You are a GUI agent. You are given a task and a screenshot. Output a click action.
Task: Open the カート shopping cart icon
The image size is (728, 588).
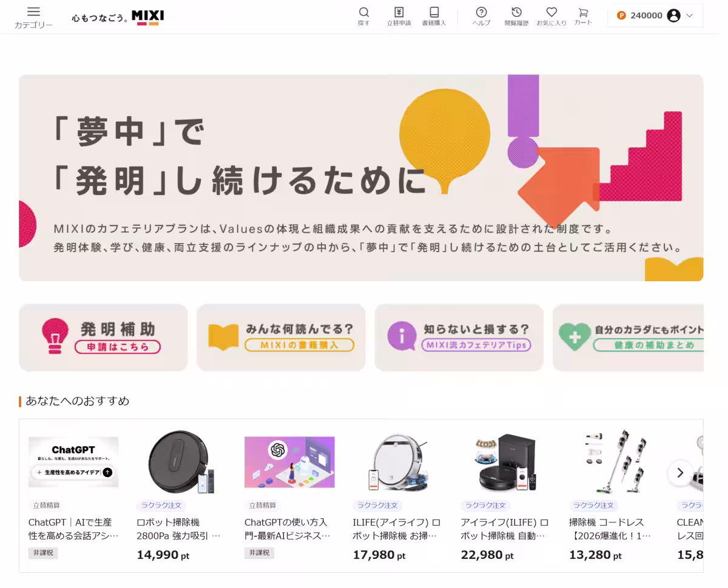(582, 13)
